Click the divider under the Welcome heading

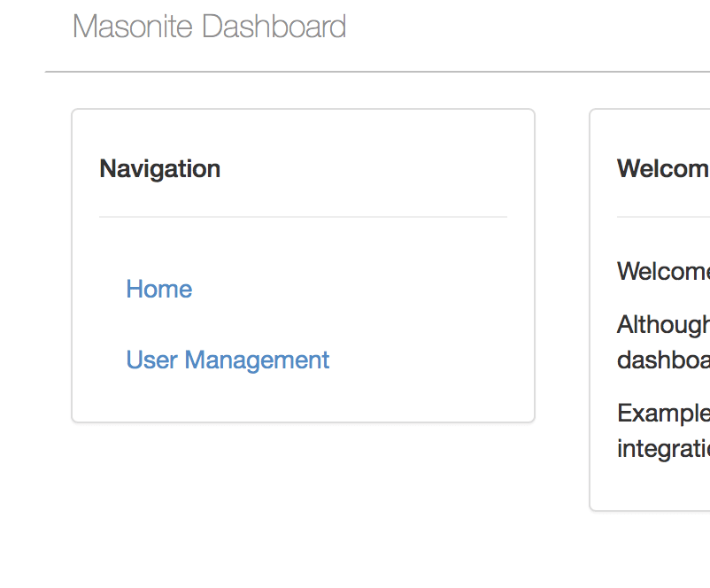pos(663,217)
